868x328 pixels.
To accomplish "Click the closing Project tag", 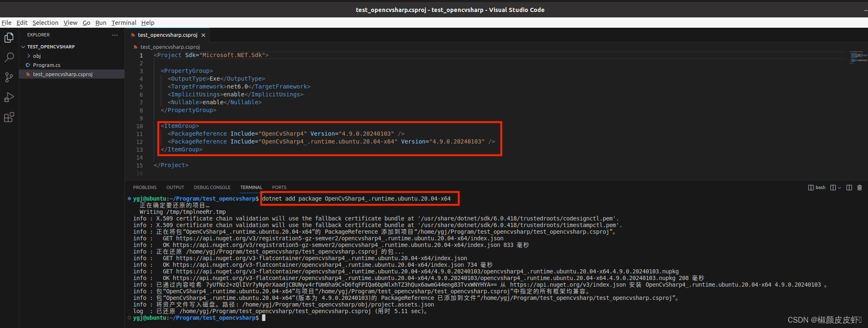I will 171,165.
